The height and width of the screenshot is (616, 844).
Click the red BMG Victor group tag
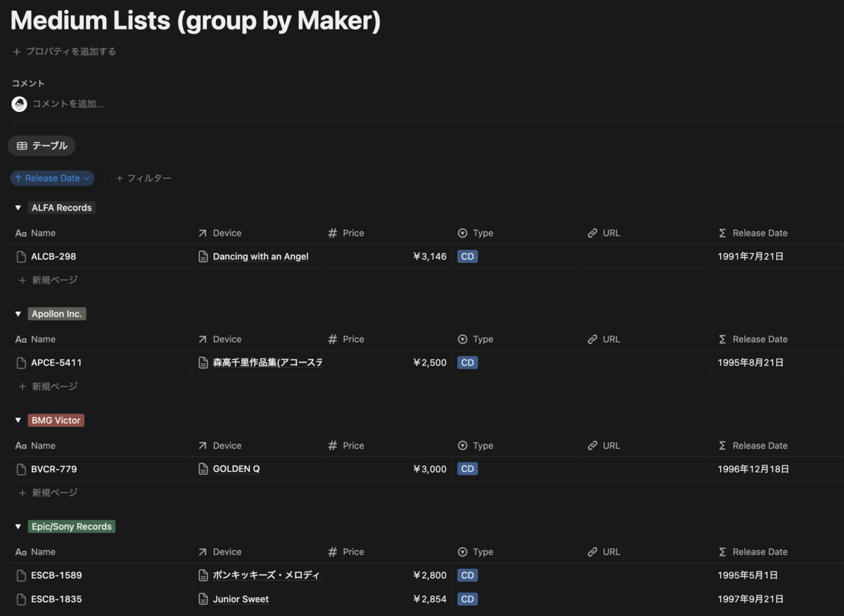(x=56, y=421)
